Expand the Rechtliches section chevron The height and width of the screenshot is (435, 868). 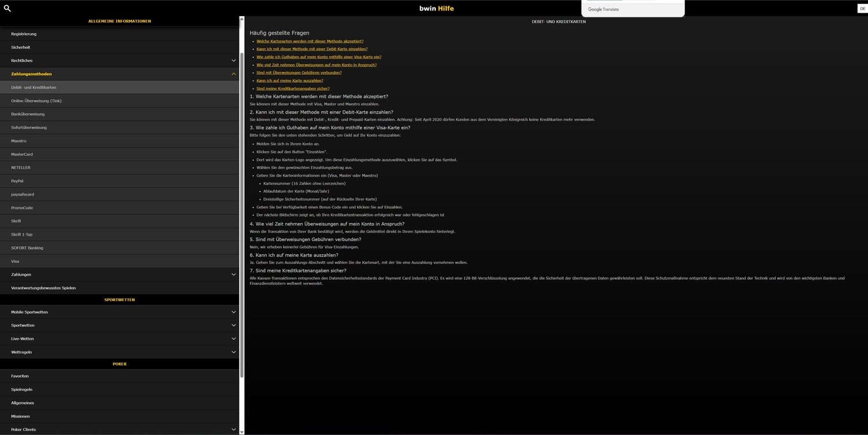[x=234, y=60]
